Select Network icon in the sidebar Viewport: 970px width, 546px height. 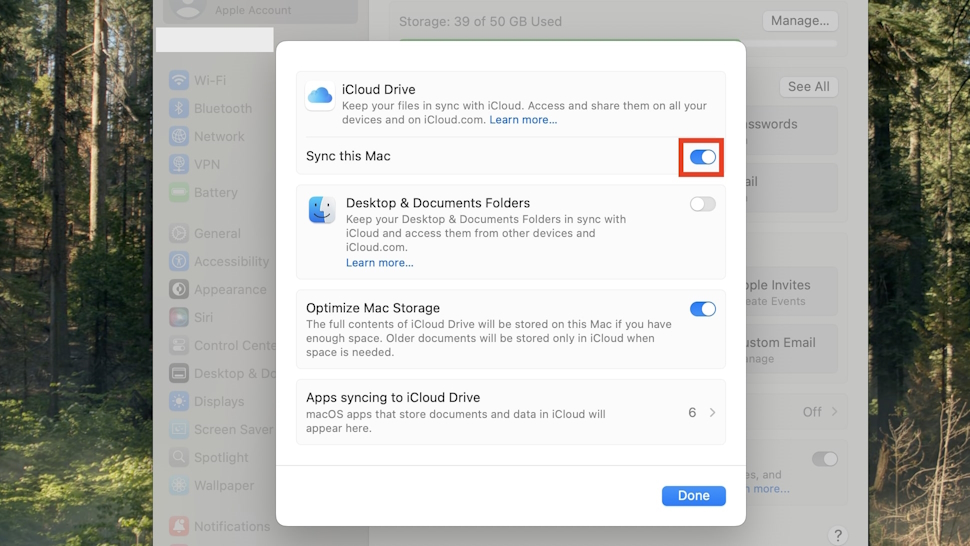179,136
